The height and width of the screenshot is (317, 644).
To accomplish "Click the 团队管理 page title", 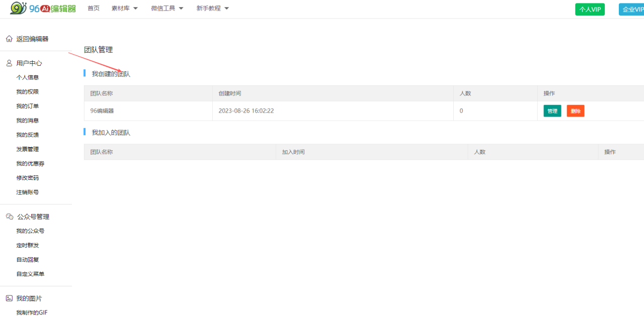I will tap(98, 50).
